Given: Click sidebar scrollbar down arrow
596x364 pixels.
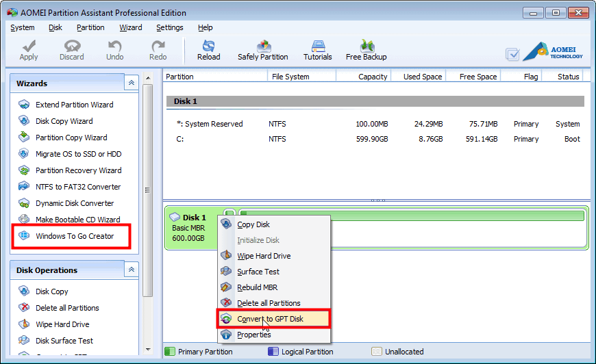Looking at the screenshot, I should (x=148, y=350).
